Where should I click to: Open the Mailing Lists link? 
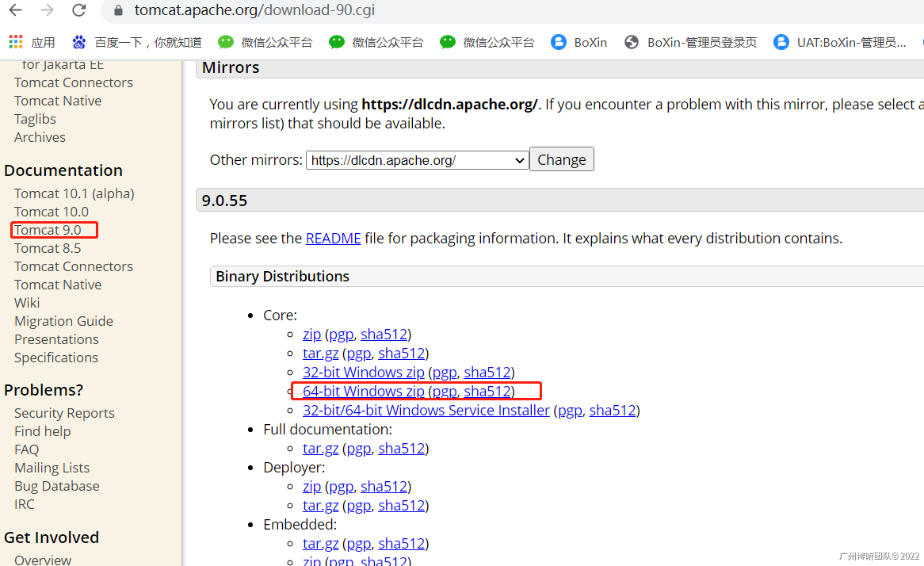(52, 468)
